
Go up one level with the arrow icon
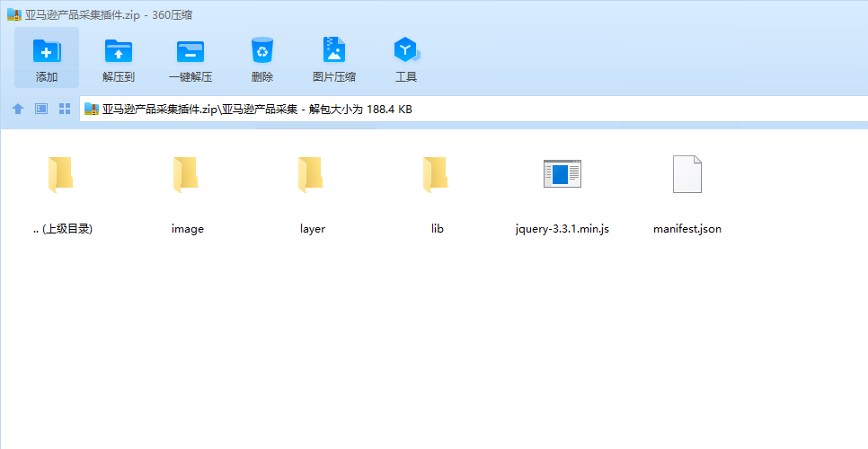tap(18, 109)
